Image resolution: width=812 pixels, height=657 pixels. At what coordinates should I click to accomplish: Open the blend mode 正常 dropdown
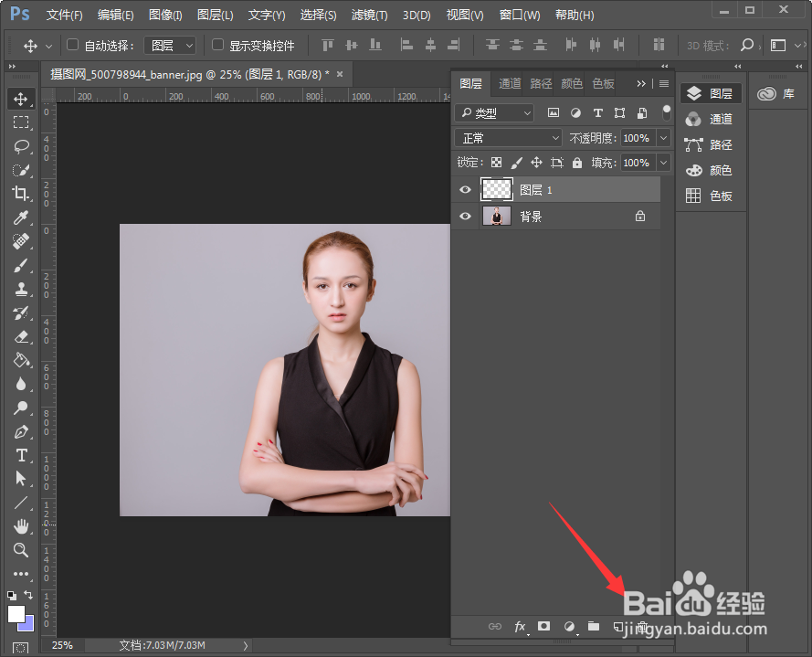pos(508,138)
